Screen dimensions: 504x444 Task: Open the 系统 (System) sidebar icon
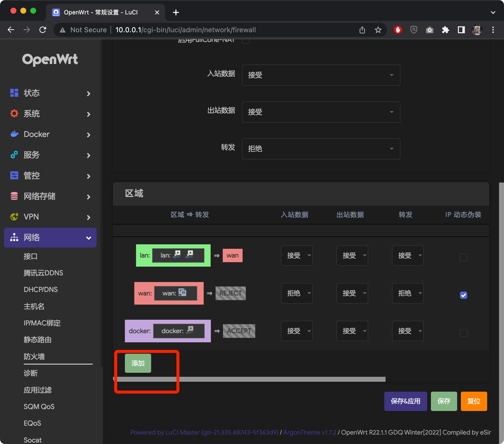[x=14, y=113]
